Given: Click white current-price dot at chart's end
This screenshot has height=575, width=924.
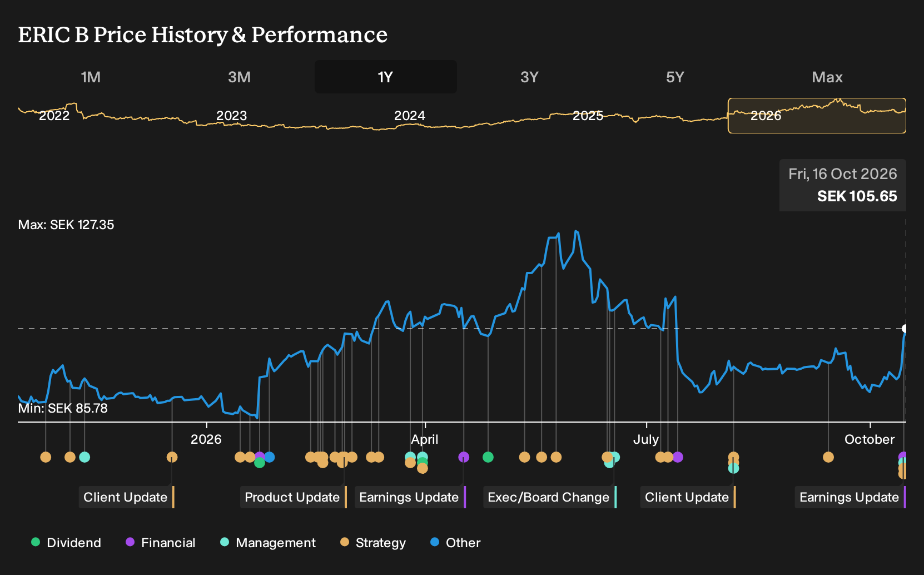Looking at the screenshot, I should pos(905,329).
